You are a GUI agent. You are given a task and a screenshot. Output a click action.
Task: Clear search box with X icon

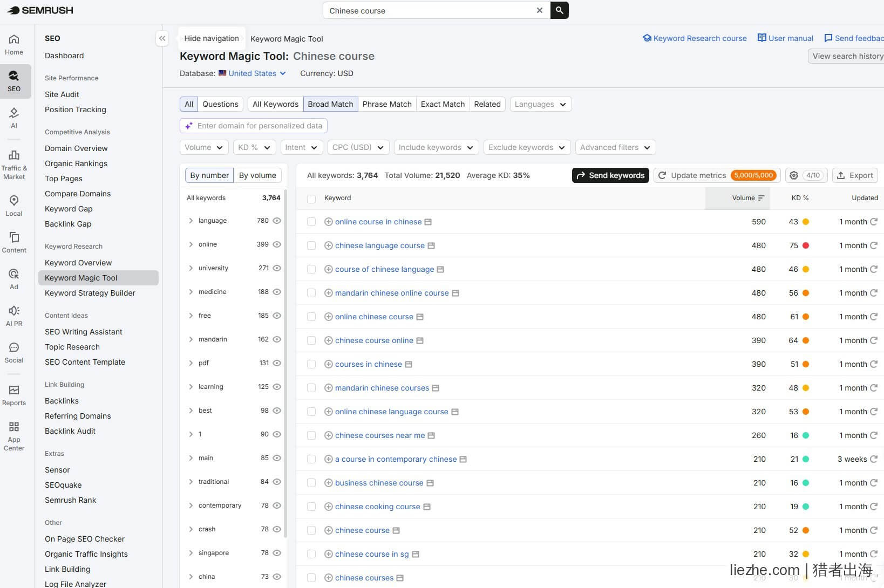pos(540,10)
